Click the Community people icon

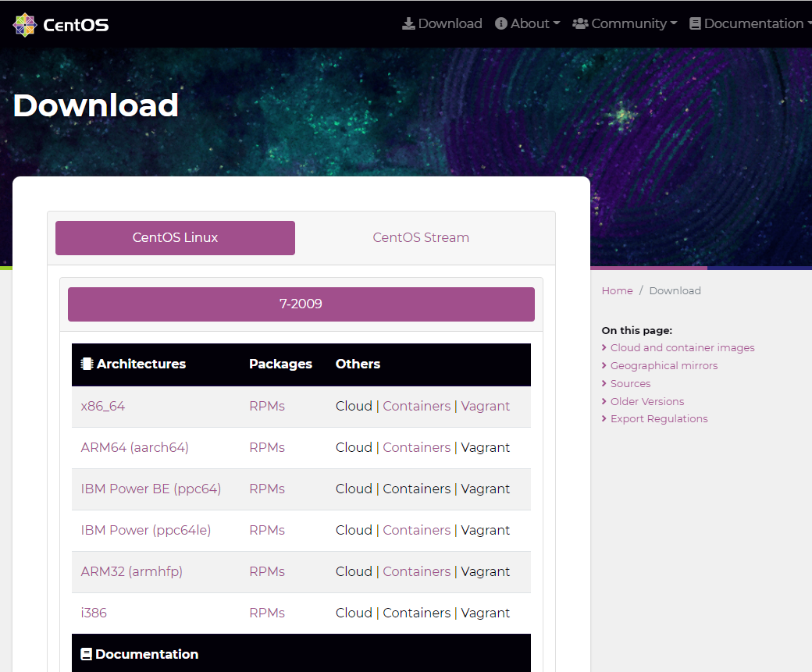tap(580, 24)
